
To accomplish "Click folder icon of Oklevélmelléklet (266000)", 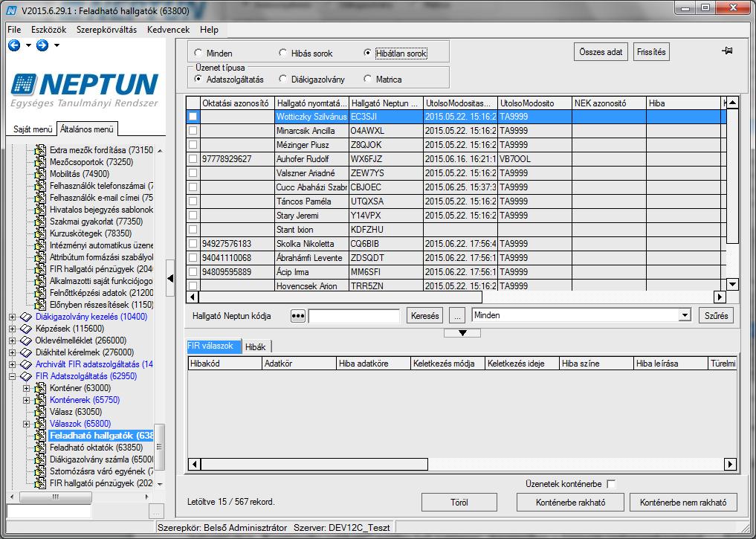I will (26, 340).
